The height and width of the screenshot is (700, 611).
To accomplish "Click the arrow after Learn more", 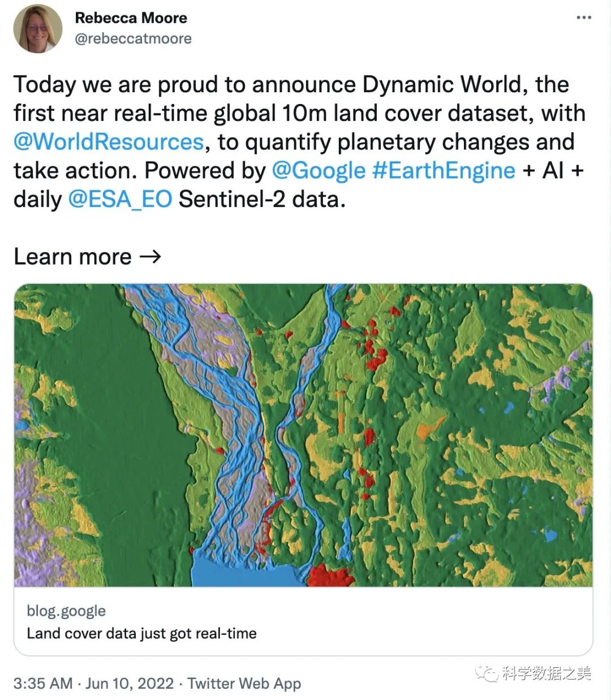I will click(x=150, y=257).
